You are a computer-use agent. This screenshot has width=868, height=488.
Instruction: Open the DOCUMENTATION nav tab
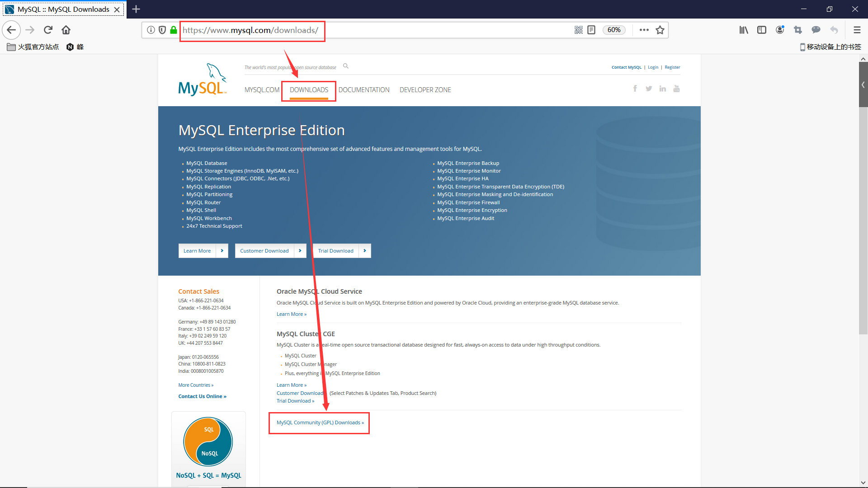(363, 90)
